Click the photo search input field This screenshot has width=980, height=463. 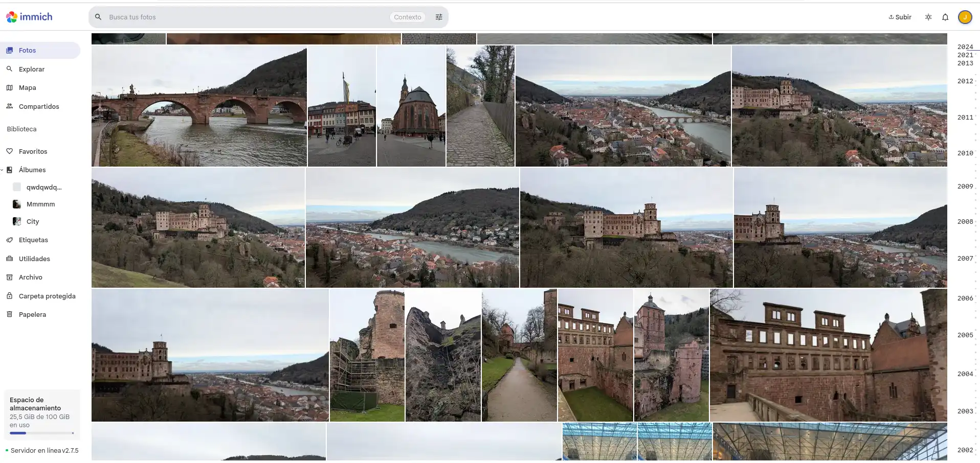246,17
